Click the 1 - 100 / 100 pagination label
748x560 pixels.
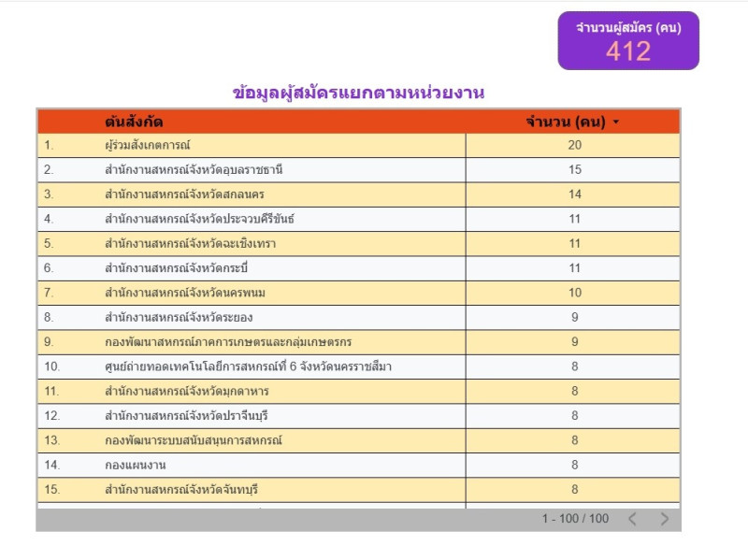click(575, 519)
